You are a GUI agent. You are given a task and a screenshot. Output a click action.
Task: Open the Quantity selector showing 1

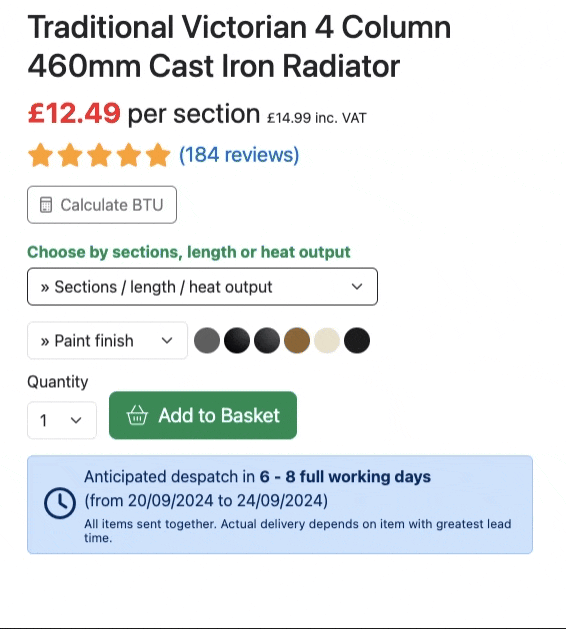pos(62,420)
